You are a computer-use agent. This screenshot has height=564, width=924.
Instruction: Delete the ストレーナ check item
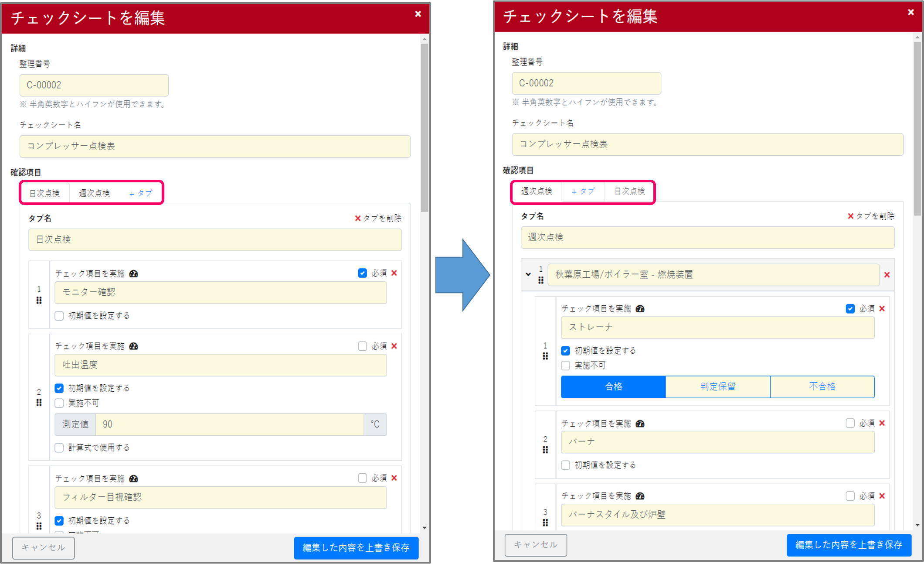882,309
